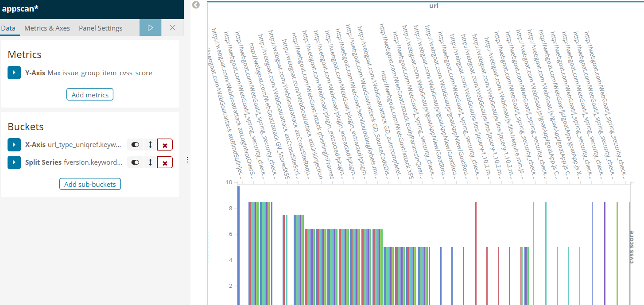Discard changes with the X button
Screen dimensions: 644x305
point(173,27)
